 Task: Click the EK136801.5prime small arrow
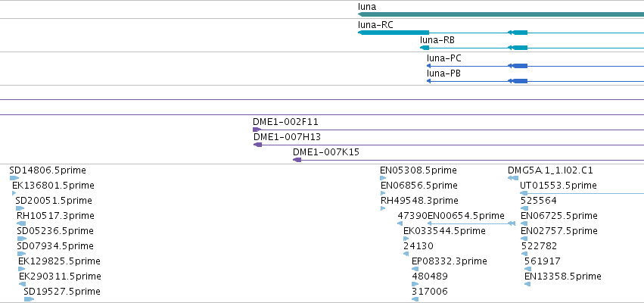coord(14,193)
